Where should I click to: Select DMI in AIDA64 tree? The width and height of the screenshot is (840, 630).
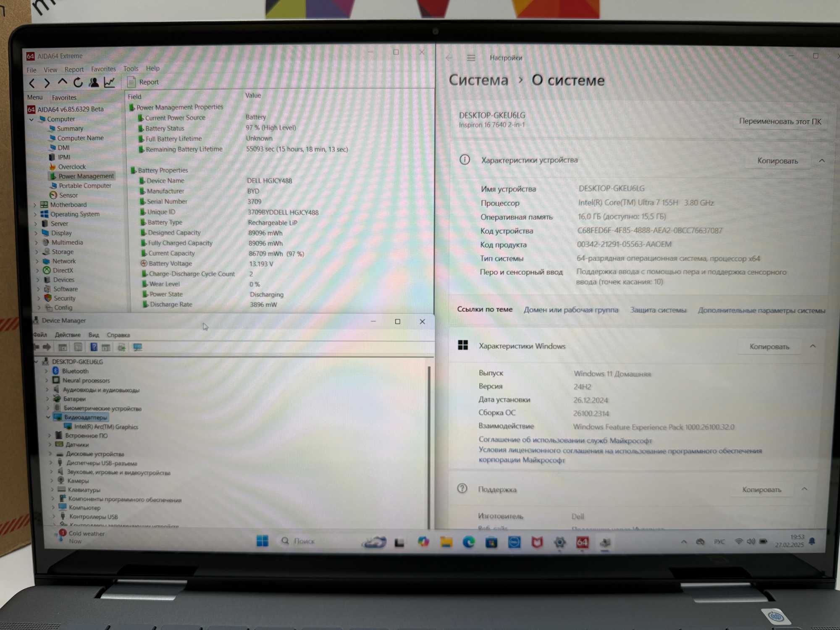(63, 148)
